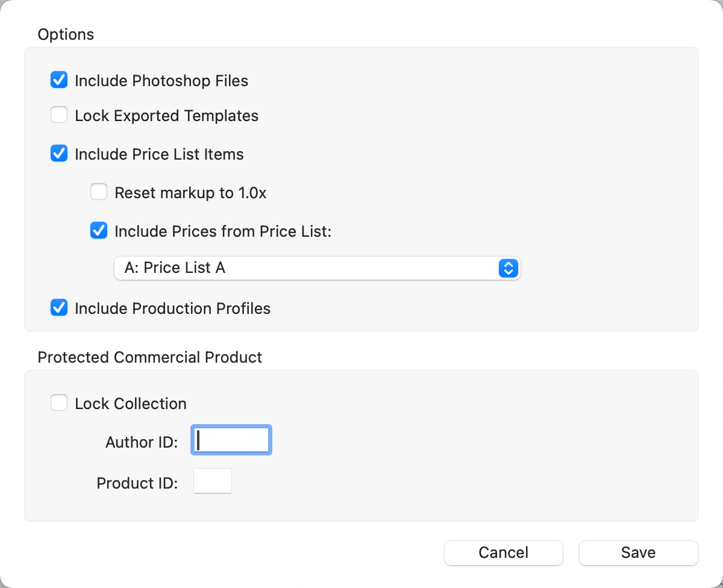723x588 pixels.
Task: Click the 'Include Production Profiles' label text
Action: (x=172, y=308)
